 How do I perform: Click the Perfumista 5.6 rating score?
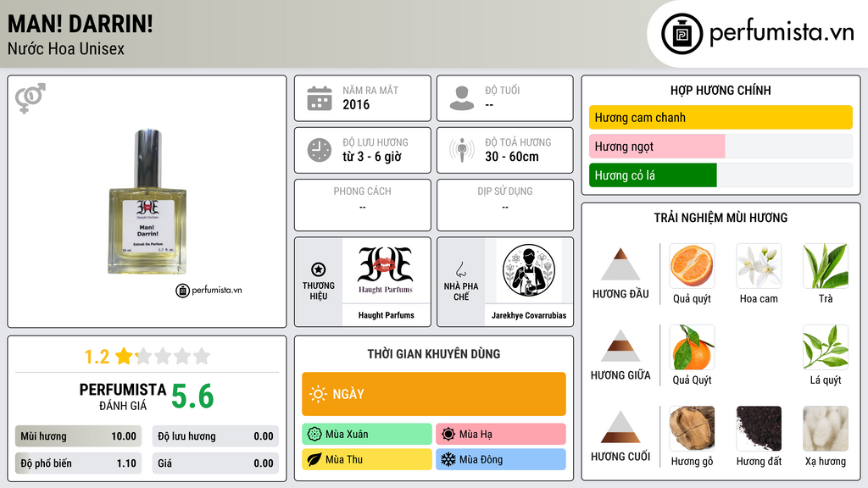coord(192,396)
